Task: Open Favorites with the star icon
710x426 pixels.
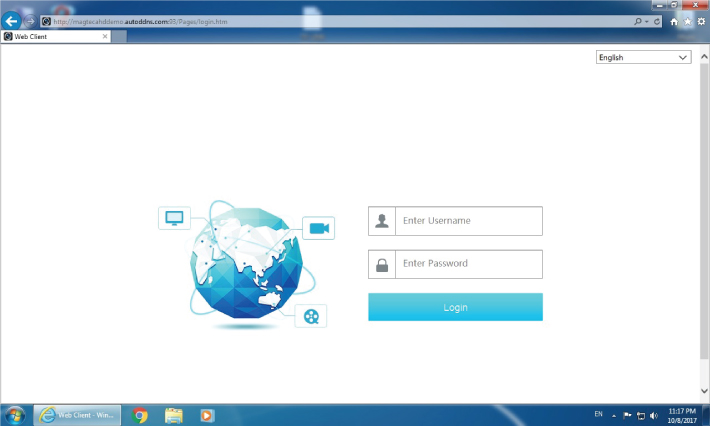Action: click(x=687, y=21)
